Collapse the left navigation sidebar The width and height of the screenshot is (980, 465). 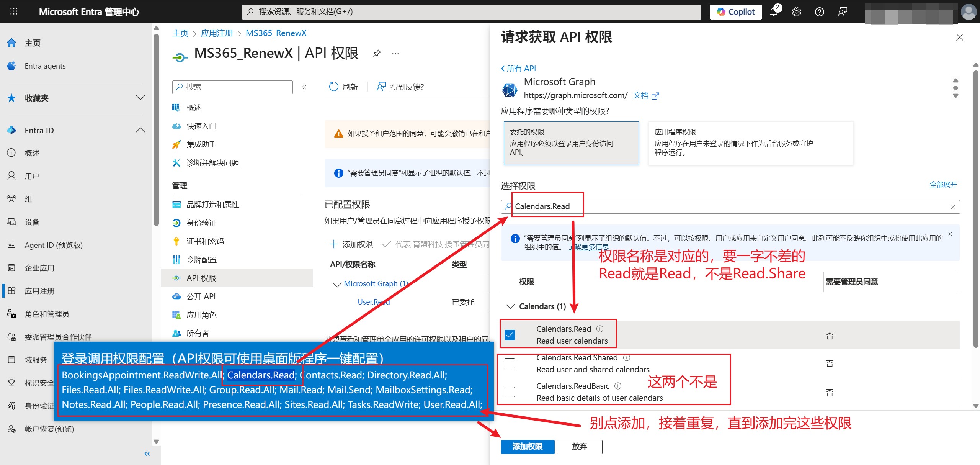tap(147, 454)
